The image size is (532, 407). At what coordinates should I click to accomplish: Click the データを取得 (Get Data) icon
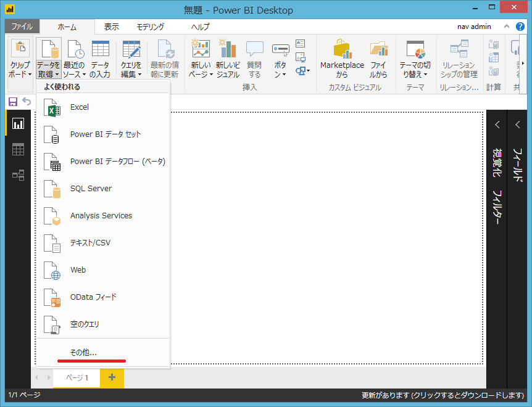point(49,49)
